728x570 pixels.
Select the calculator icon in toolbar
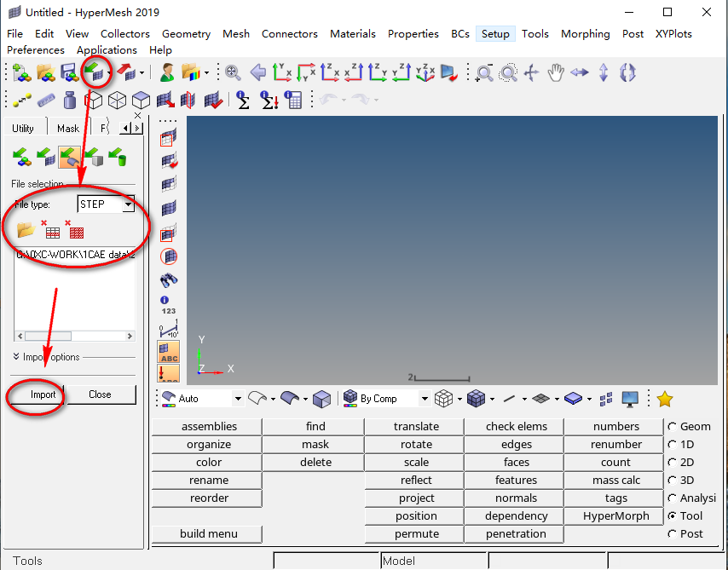click(293, 100)
